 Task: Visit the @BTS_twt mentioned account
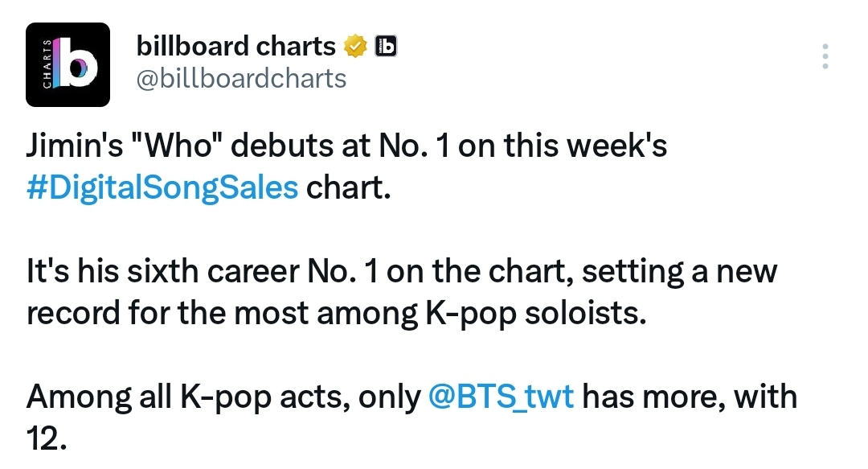click(501, 397)
